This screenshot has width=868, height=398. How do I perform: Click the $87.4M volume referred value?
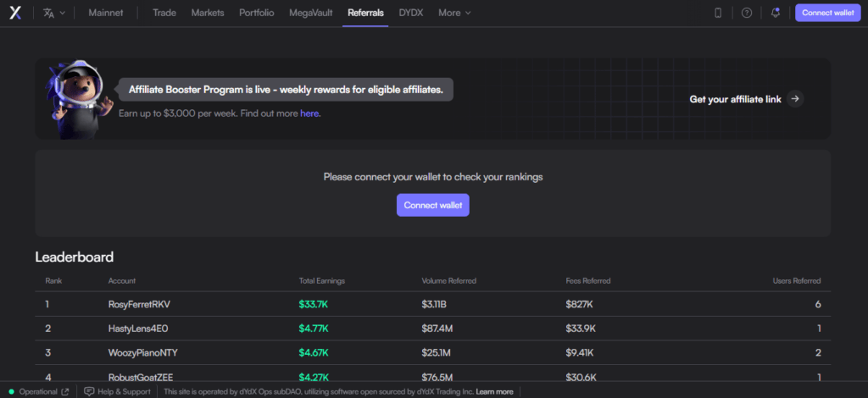click(x=437, y=329)
